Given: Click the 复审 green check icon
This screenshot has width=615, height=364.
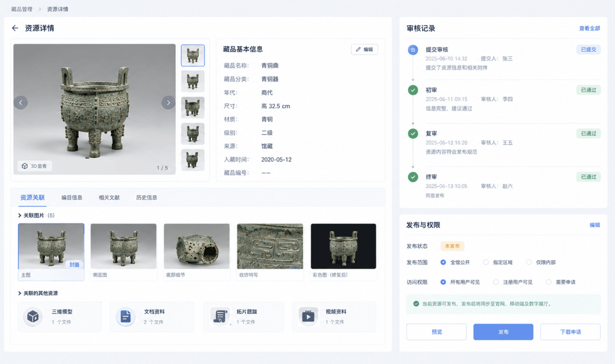Looking at the screenshot, I should pos(413,133).
